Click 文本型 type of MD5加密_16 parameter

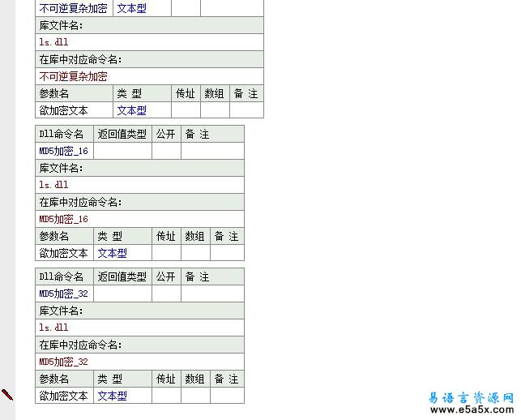pos(113,253)
